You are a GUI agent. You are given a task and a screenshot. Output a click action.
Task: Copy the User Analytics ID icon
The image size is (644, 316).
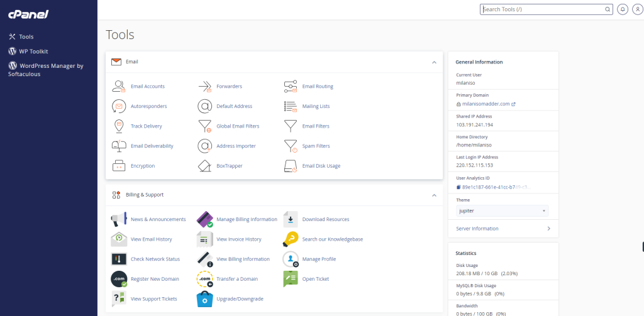click(x=458, y=187)
